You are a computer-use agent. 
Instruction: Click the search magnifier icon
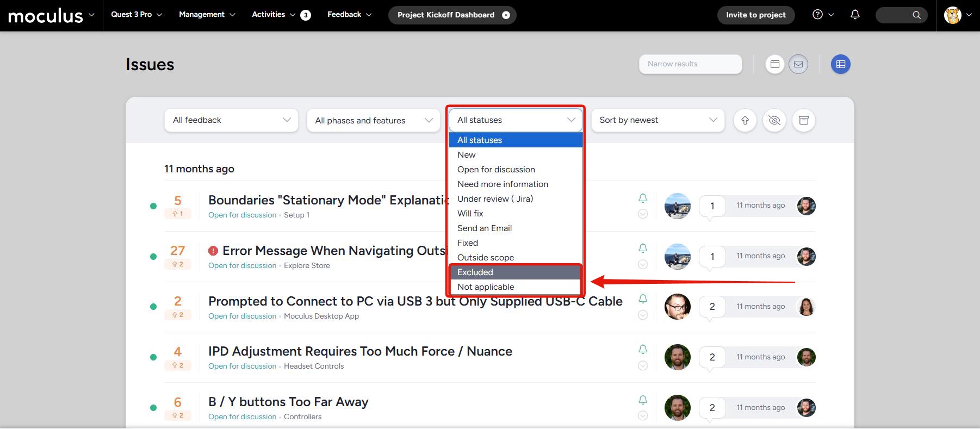click(916, 15)
